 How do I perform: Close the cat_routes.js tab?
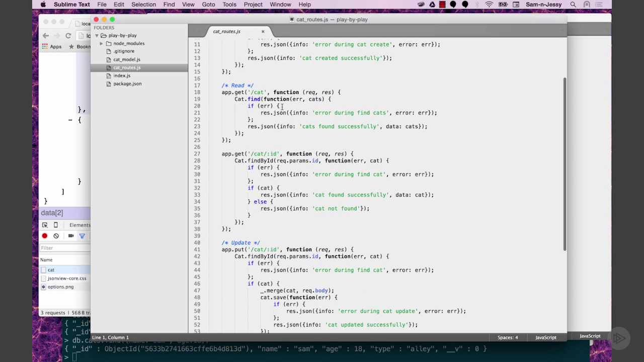click(263, 31)
